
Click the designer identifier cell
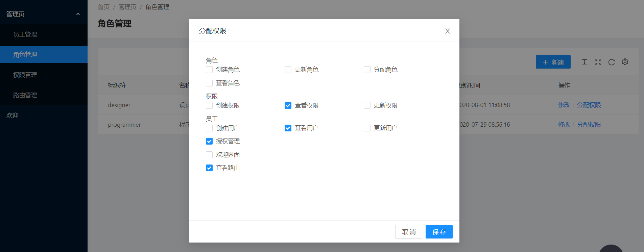coord(119,105)
